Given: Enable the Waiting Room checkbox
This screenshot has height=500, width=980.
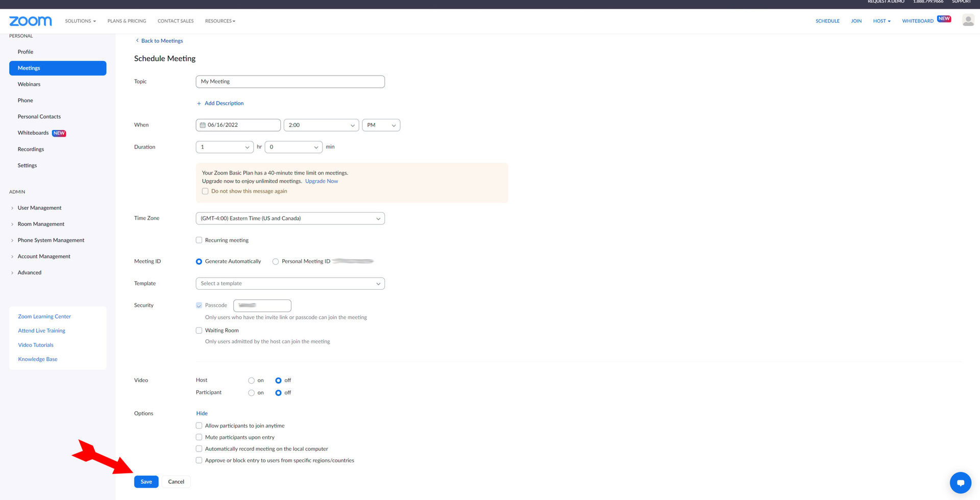Looking at the screenshot, I should (199, 331).
